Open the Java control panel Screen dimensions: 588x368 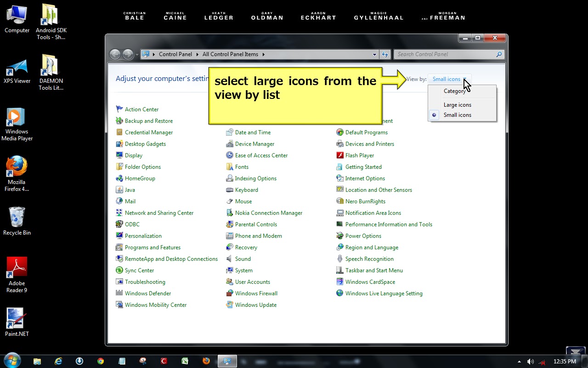coord(130,190)
